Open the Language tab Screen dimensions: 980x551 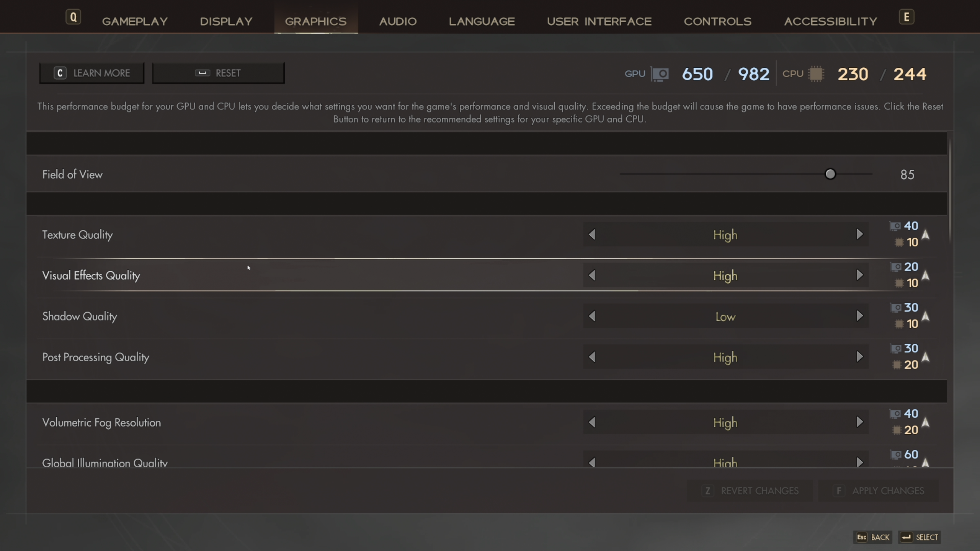click(x=482, y=21)
